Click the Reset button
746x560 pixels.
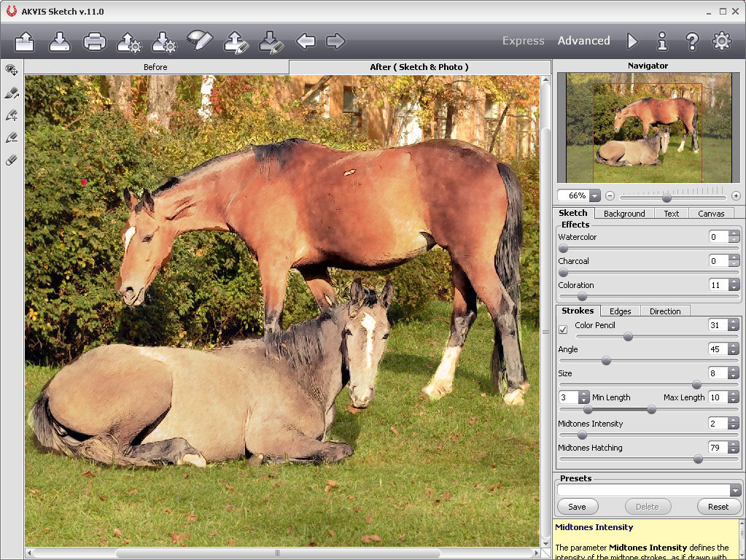coord(718,507)
